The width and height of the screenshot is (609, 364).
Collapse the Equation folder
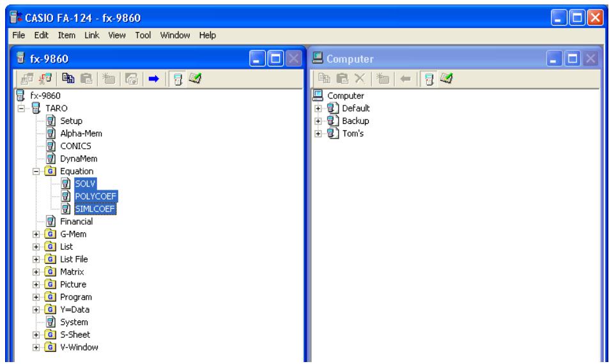(x=36, y=171)
